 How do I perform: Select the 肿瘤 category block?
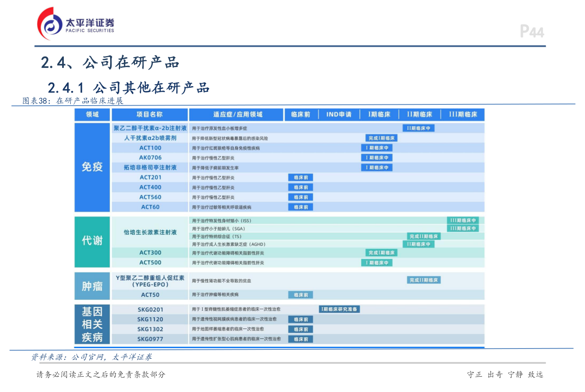[91, 286]
